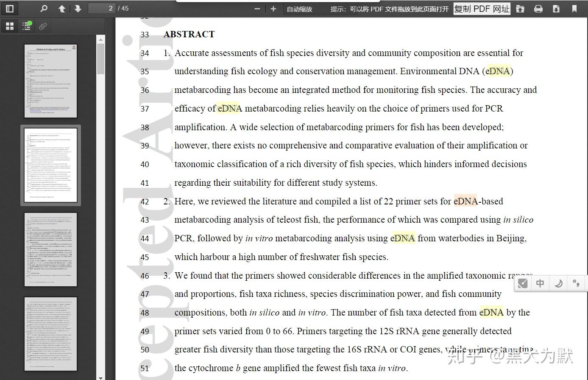Show the document outline view
The width and height of the screenshot is (588, 380).
(x=26, y=26)
